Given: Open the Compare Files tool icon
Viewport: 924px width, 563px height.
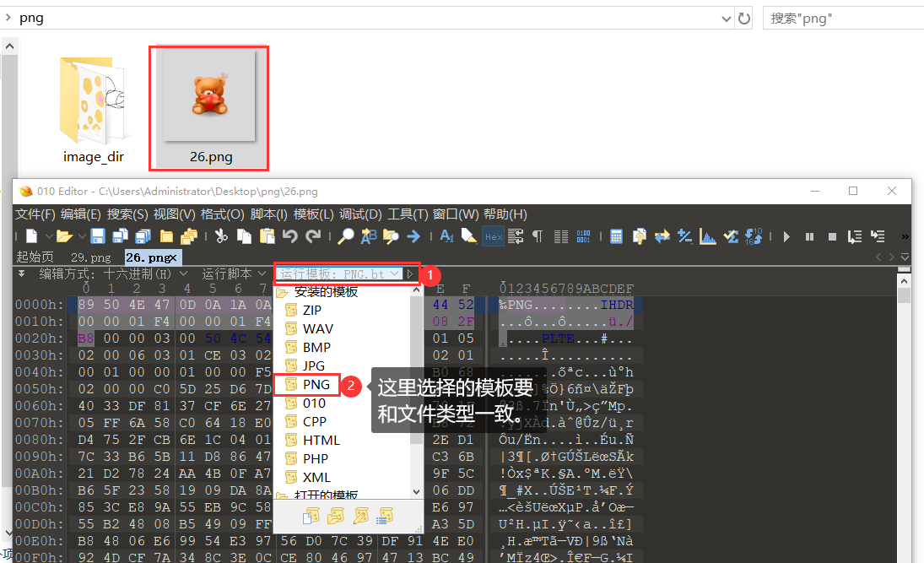Looking at the screenshot, I should pyautogui.click(x=662, y=236).
